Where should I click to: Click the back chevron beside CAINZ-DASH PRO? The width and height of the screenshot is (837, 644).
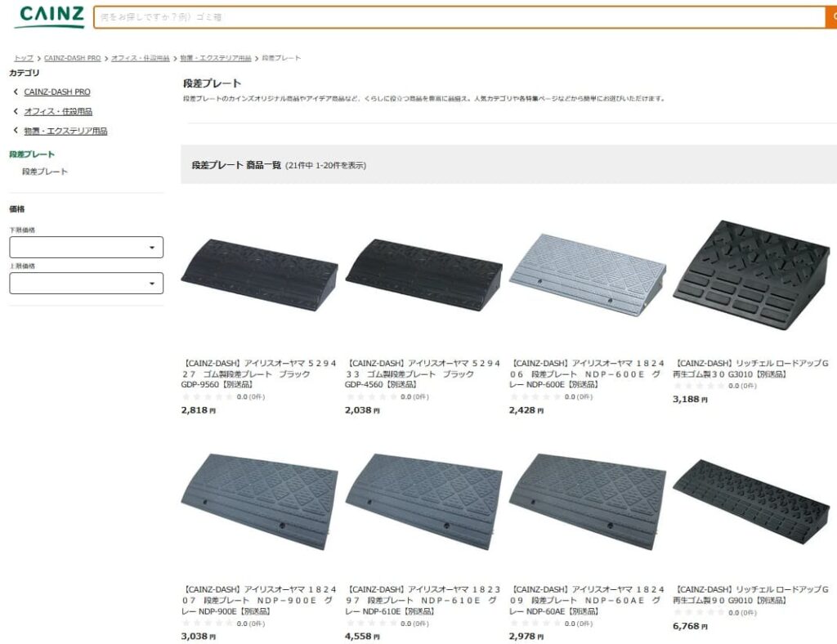coord(16,92)
